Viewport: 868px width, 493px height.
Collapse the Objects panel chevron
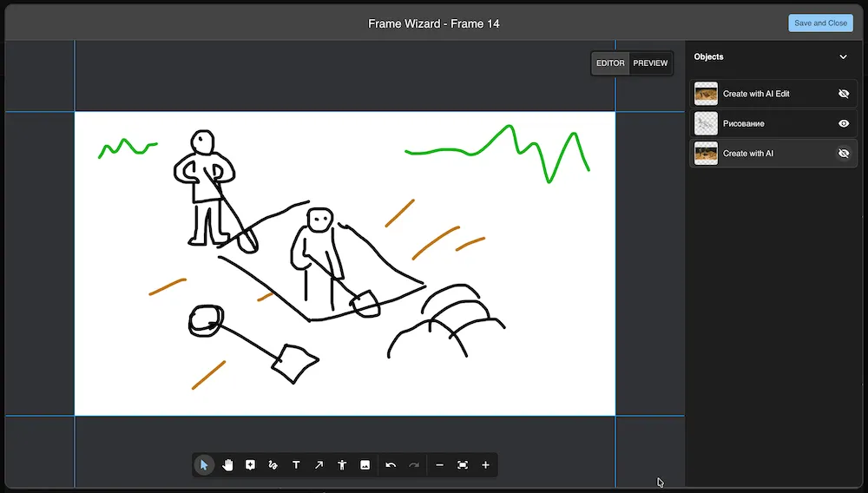pyautogui.click(x=843, y=57)
